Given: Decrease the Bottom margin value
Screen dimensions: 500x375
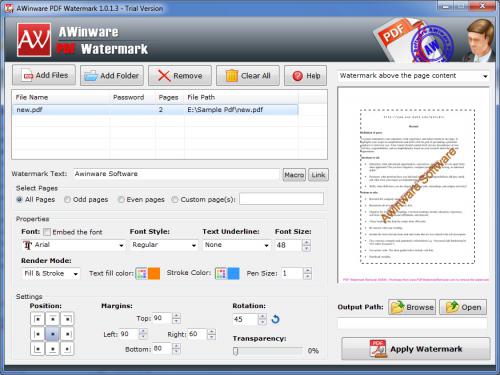Looking at the screenshot, I should (x=176, y=352).
